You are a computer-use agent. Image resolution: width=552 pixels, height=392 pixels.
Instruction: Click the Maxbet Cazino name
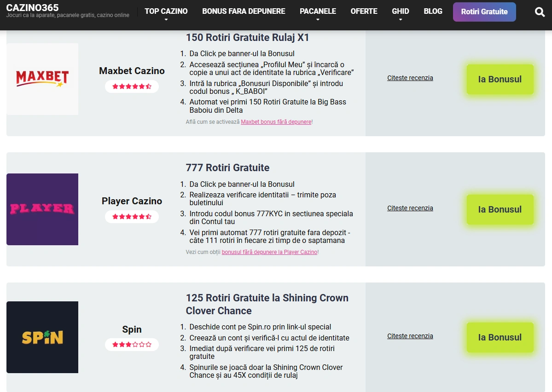point(132,71)
